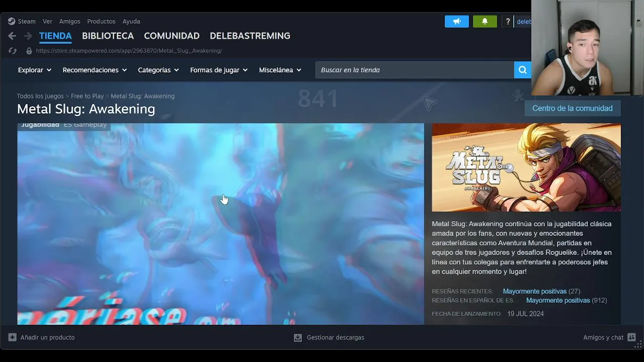The image size is (644, 362).
Task: Click the question mark help icon
Action: (508, 22)
